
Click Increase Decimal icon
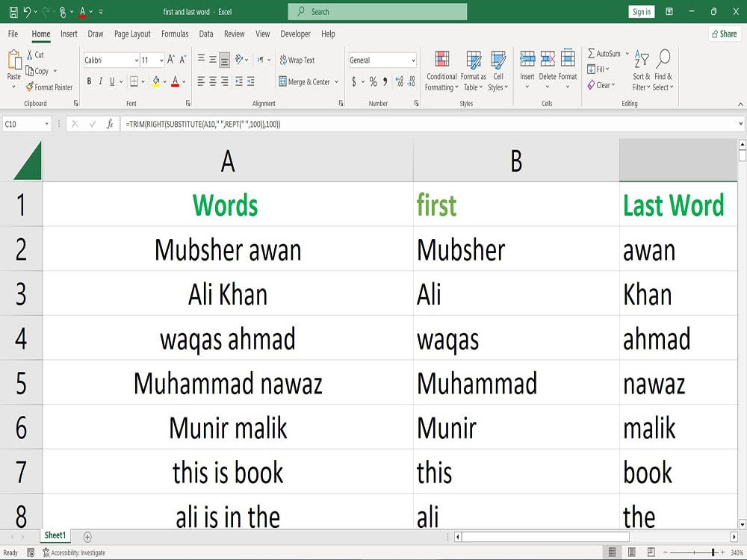(x=399, y=82)
